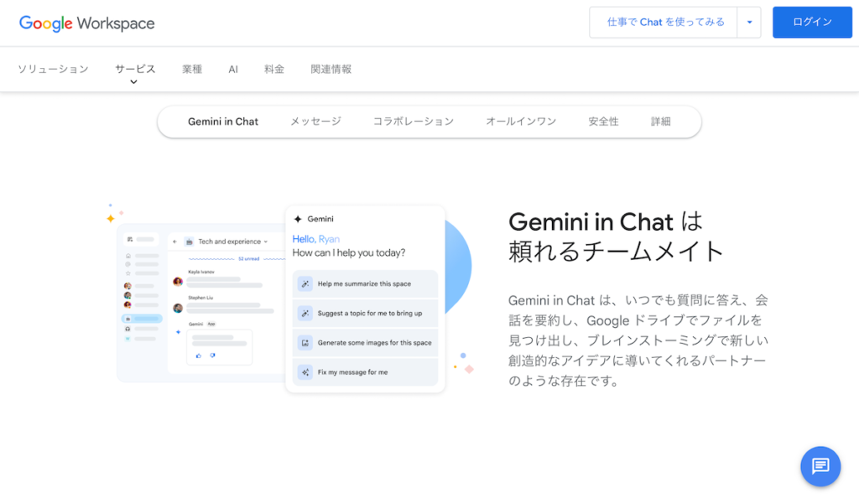Expand the Tech and experience space dropdown
The width and height of the screenshot is (859, 504).
pyautogui.click(x=266, y=242)
